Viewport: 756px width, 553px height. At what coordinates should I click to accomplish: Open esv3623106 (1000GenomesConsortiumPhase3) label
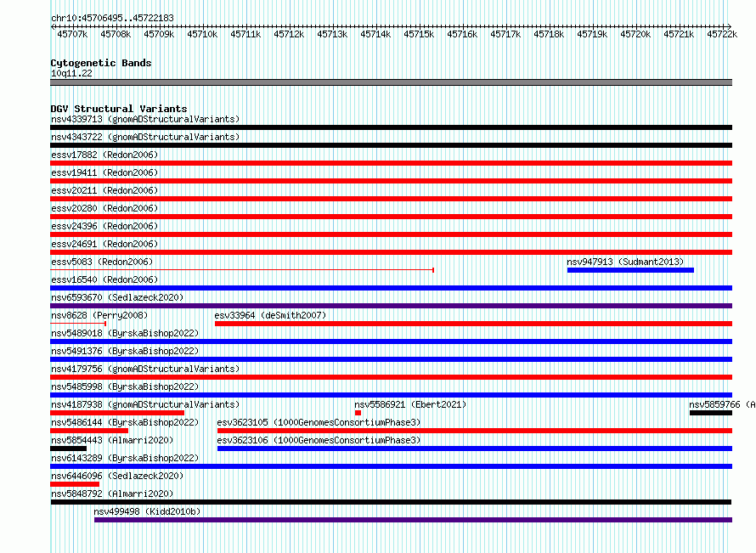(x=319, y=440)
